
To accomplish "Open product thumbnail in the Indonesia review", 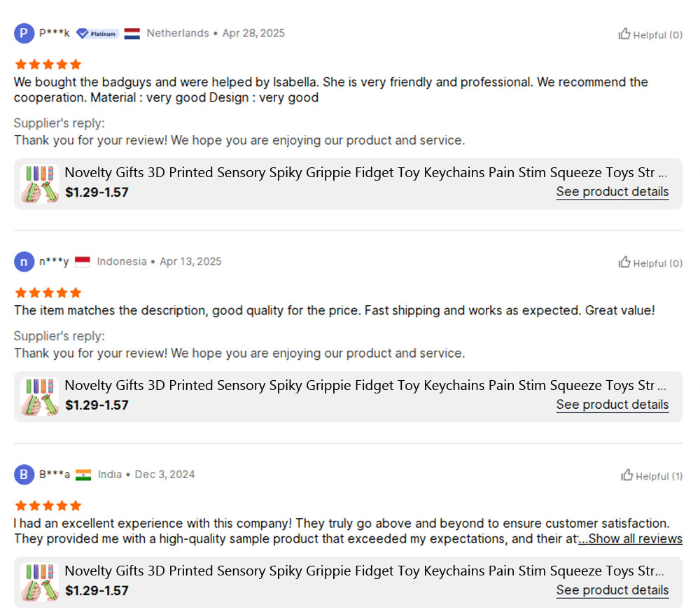I will click(x=40, y=397).
